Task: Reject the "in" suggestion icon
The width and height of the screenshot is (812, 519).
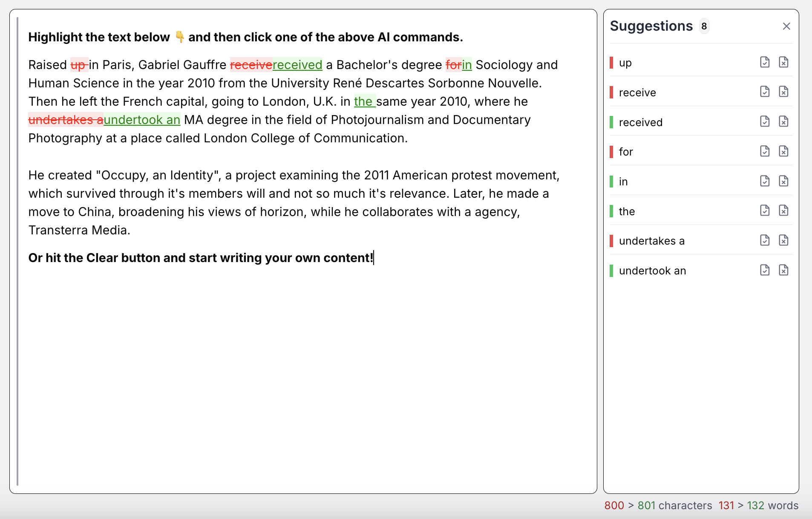Action: (x=784, y=181)
